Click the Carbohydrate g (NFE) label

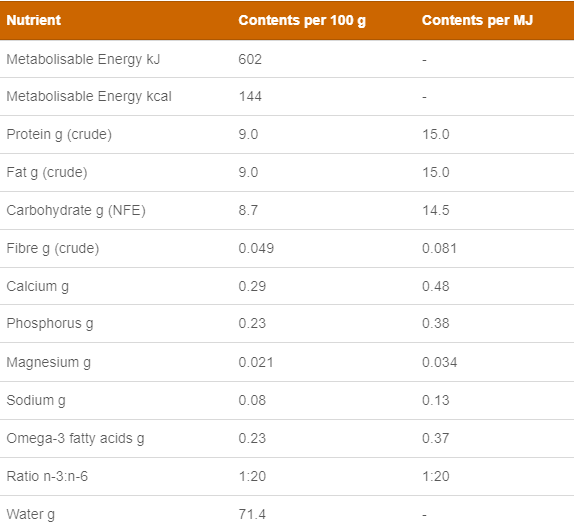(x=76, y=210)
